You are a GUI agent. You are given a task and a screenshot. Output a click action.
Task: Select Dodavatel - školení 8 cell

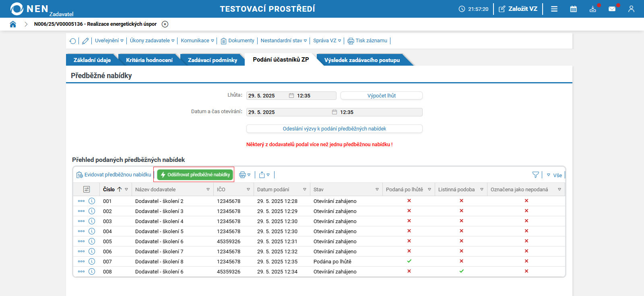[x=159, y=261]
